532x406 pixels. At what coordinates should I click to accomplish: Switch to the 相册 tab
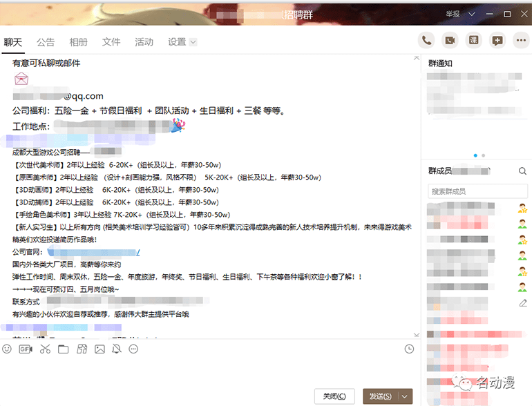(x=79, y=42)
